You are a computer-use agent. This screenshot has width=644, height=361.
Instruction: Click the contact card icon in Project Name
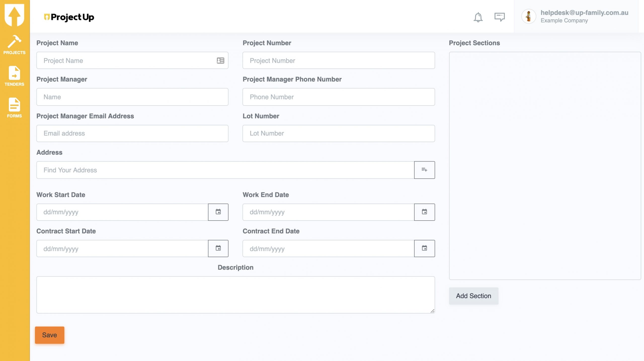[x=220, y=61]
